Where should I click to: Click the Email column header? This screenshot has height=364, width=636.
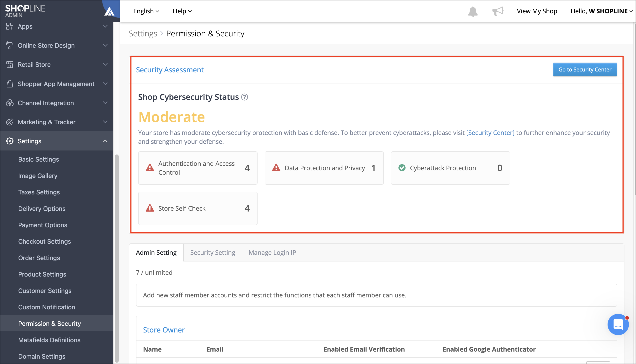click(x=215, y=349)
